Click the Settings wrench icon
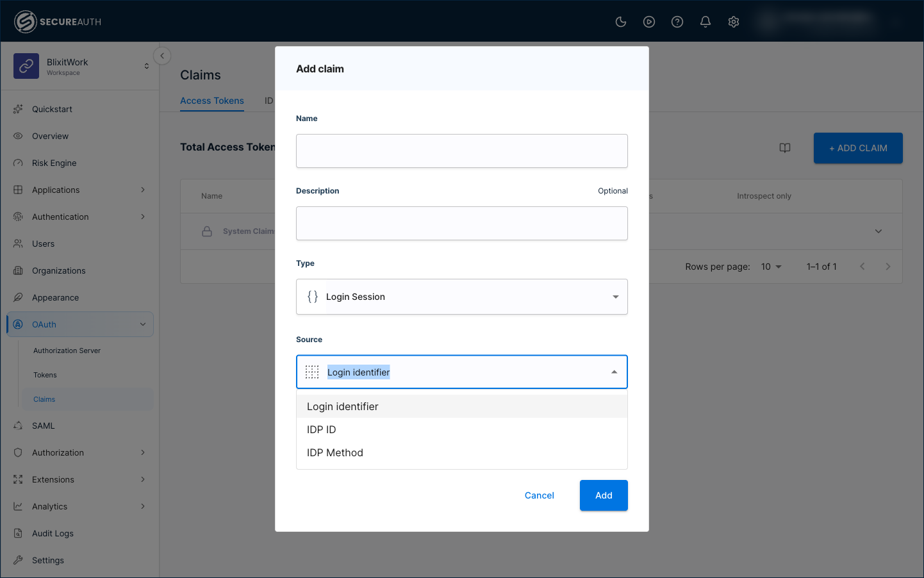Screen dimensions: 924x578 click(18, 560)
